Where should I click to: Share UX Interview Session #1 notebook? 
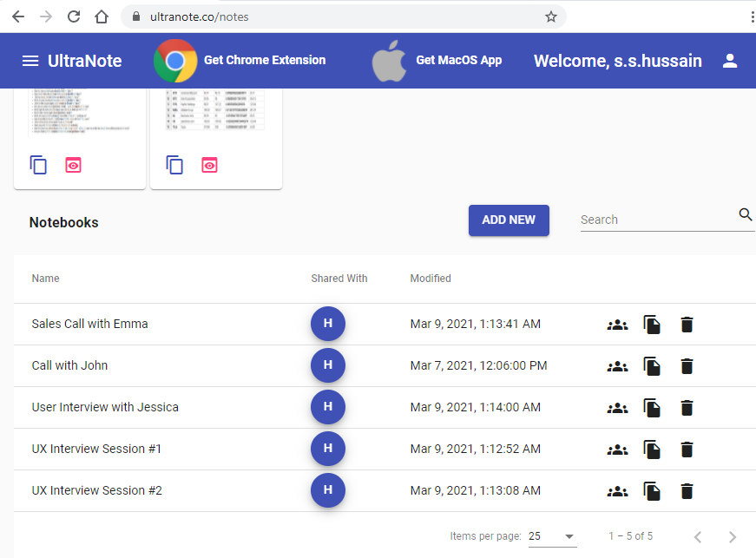[617, 450]
